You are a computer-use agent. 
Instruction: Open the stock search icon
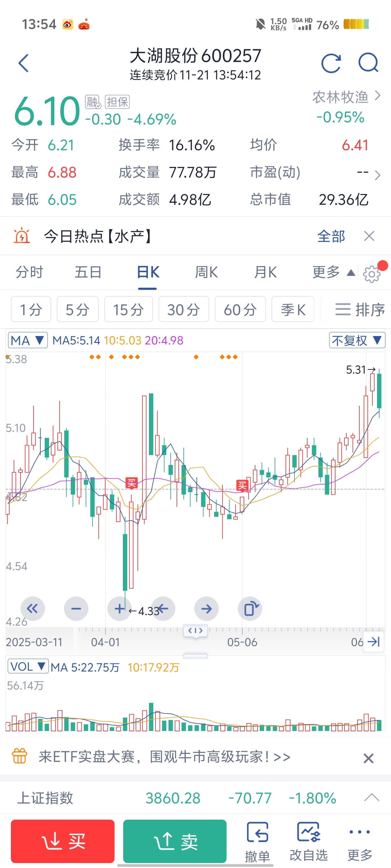coord(368,63)
